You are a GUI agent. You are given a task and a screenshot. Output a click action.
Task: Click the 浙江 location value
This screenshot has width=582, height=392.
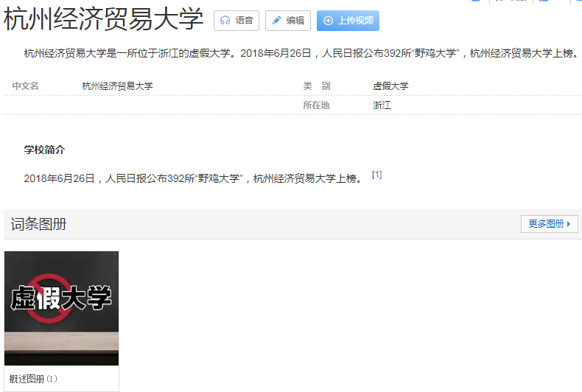click(x=382, y=105)
